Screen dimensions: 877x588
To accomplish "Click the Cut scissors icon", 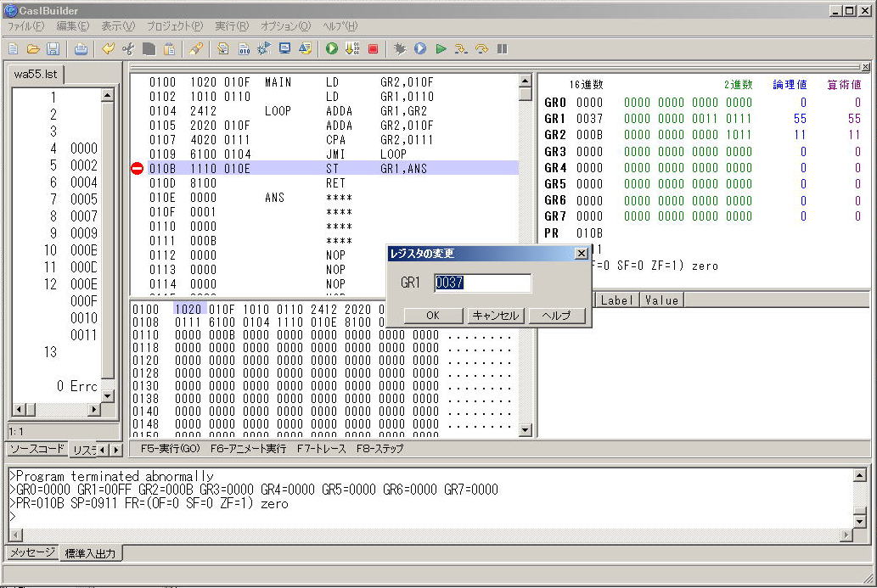I will [128, 49].
